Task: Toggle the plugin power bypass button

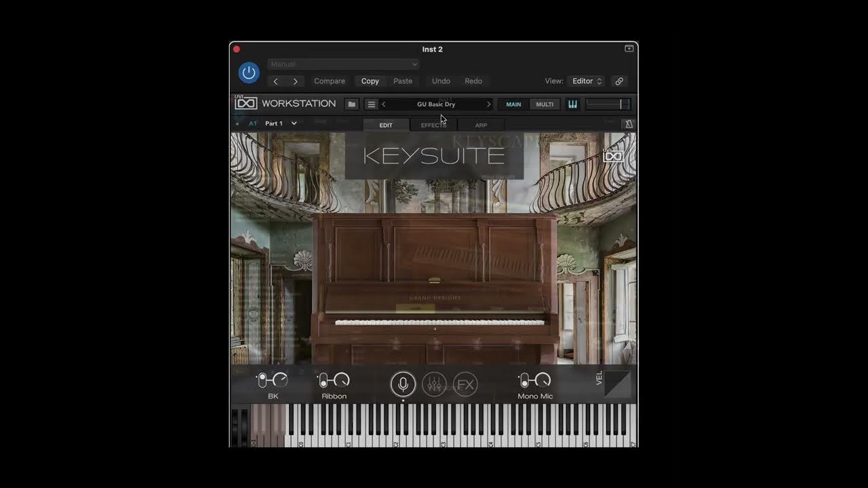Action: (x=249, y=73)
